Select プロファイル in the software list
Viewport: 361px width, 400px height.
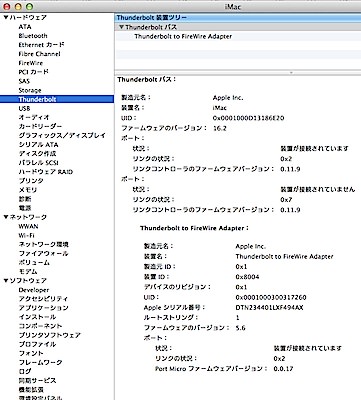(x=37, y=344)
